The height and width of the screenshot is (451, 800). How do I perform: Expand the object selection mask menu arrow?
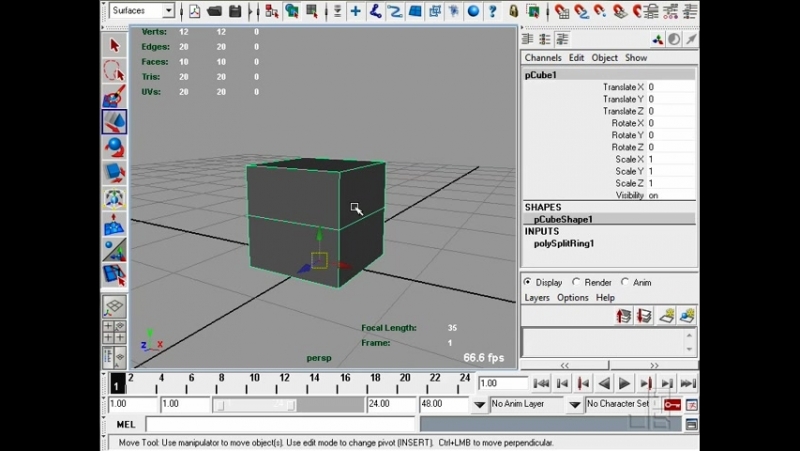337,11
